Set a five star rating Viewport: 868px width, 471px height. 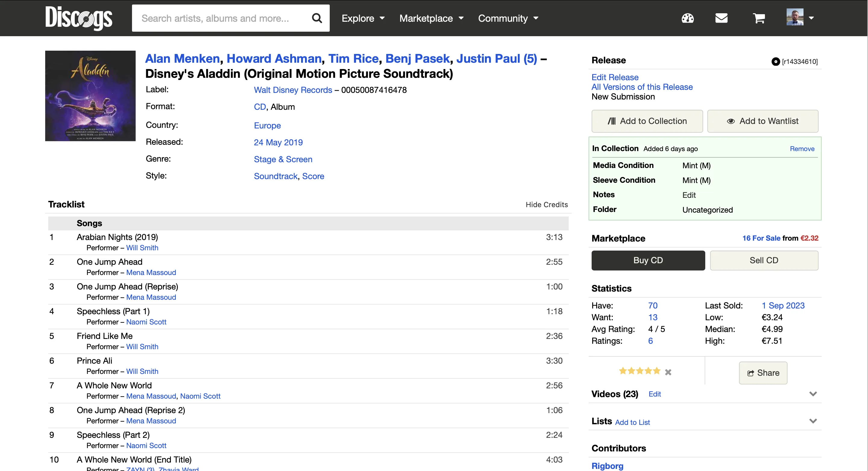(656, 371)
